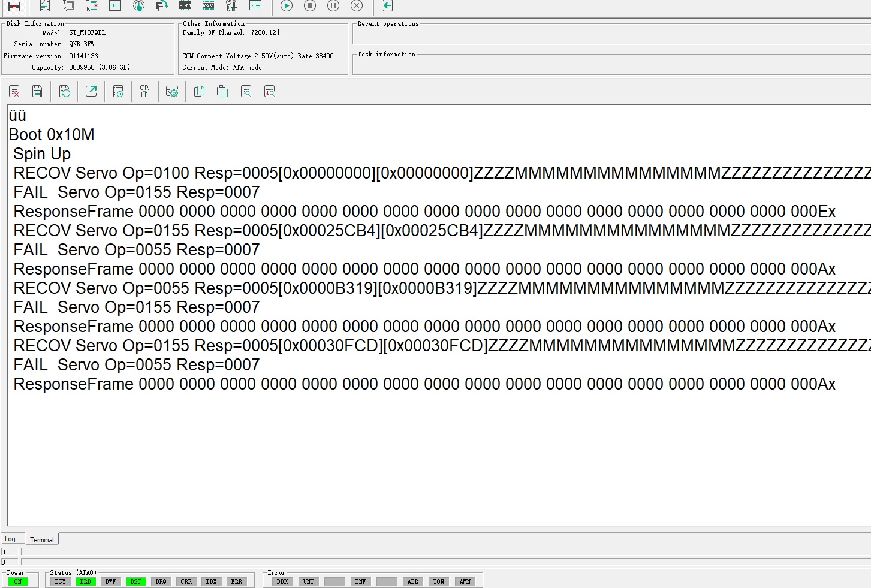Toggle the CR LF line ending icon
The width and height of the screenshot is (871, 588).
coord(144,91)
